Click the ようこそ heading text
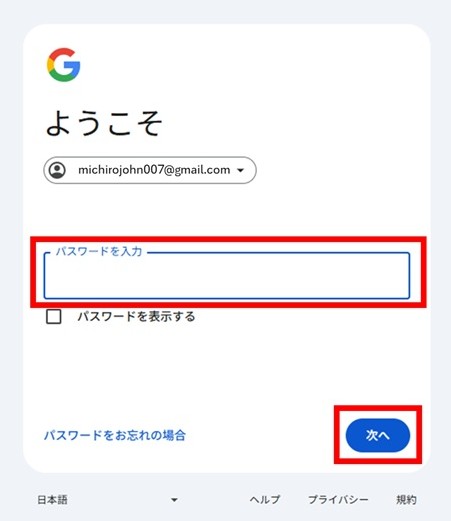 [104, 123]
